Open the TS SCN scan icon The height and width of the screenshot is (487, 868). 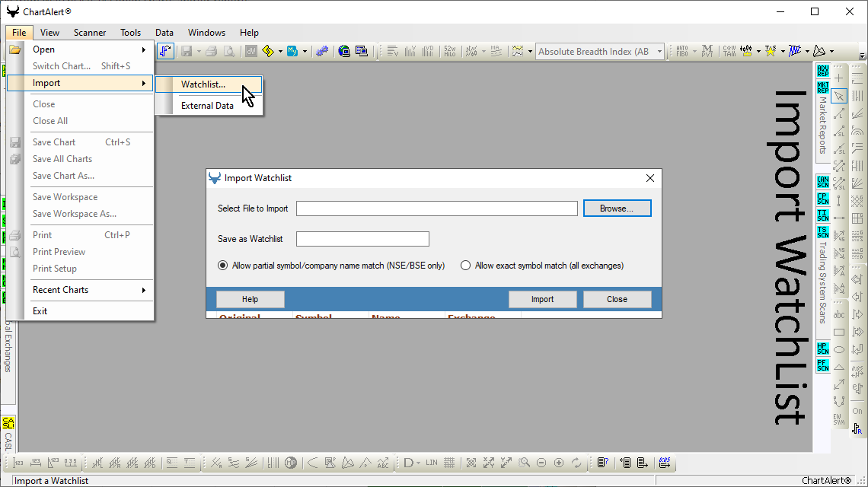[822, 232]
